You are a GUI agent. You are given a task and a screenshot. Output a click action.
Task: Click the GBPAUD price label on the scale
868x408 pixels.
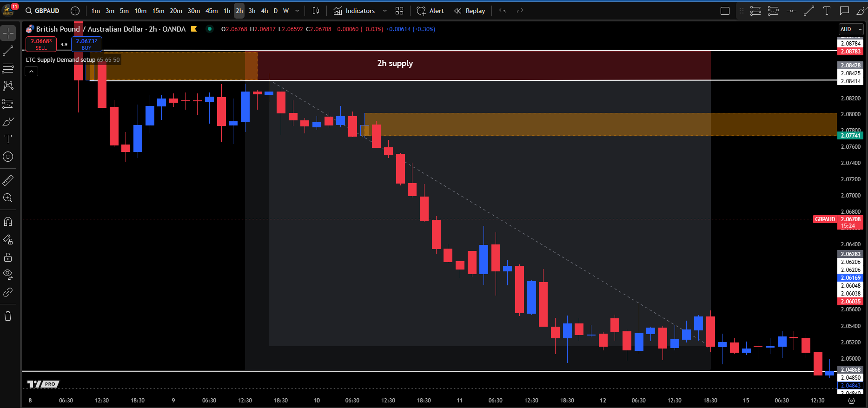tap(825, 219)
